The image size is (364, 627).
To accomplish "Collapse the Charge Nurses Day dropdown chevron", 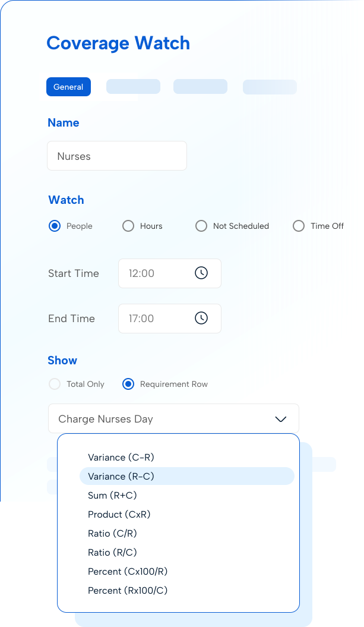I will pos(280,418).
